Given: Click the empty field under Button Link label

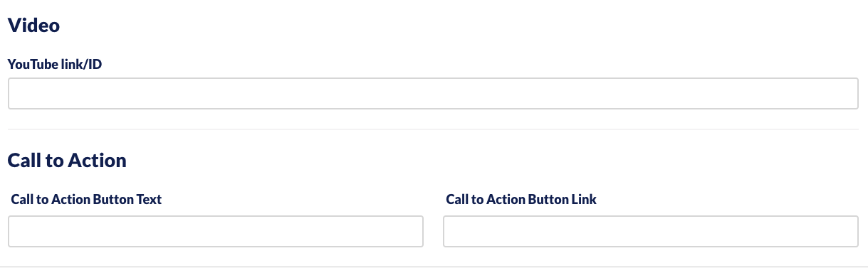Looking at the screenshot, I should [x=651, y=232].
